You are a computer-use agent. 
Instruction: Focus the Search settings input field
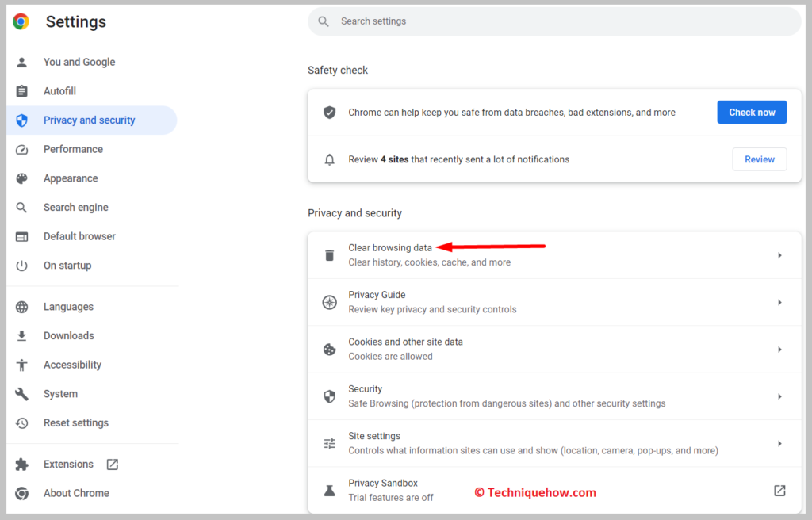(554, 21)
